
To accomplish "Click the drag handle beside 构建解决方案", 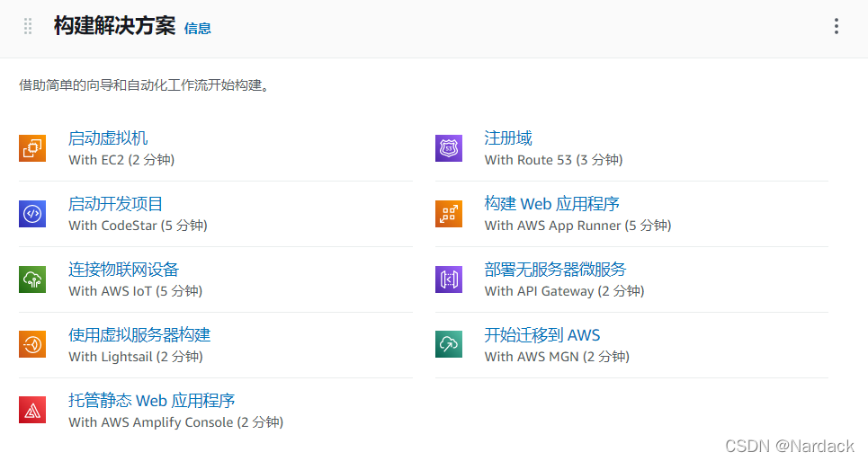I will pos(28,26).
